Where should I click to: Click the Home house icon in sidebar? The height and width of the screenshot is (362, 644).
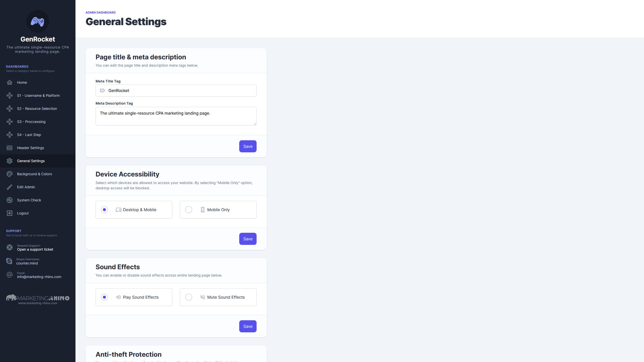[x=10, y=82]
